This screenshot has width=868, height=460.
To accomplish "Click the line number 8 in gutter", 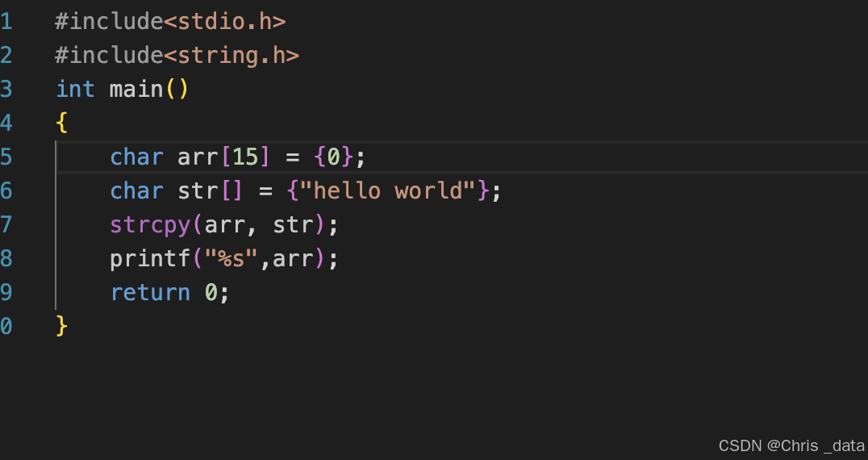I will [x=6, y=258].
